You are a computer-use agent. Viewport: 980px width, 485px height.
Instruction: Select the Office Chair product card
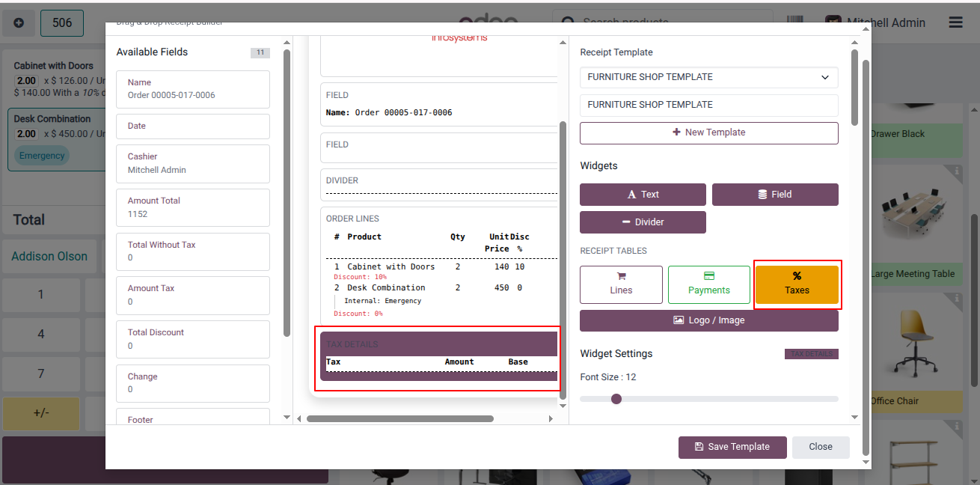(x=916, y=353)
